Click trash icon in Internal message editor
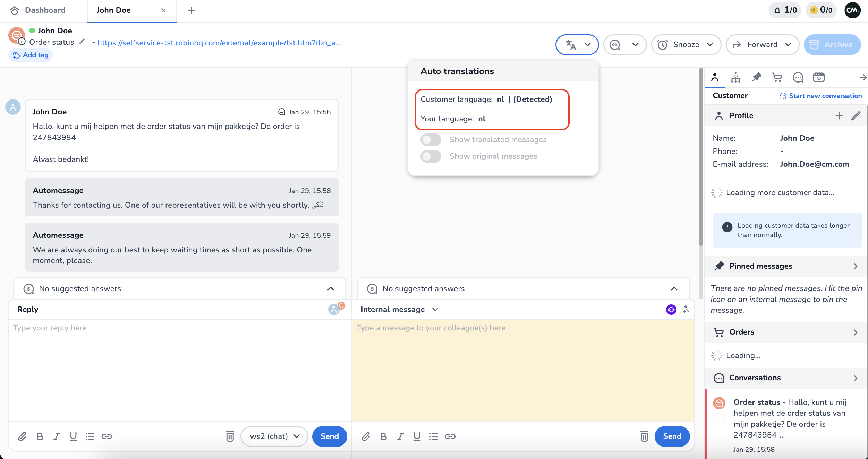868x459 pixels. [x=644, y=436]
